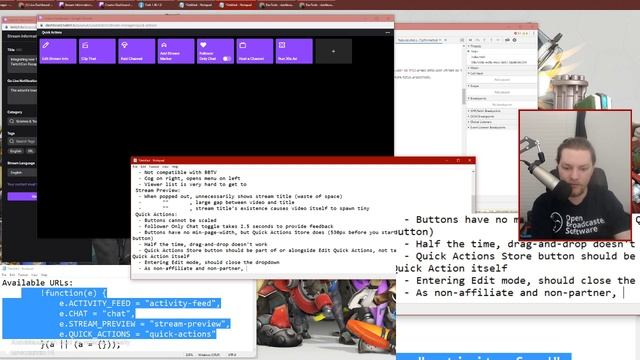Click the Category search field
This screenshot has width=640, height=360.
pos(23,121)
